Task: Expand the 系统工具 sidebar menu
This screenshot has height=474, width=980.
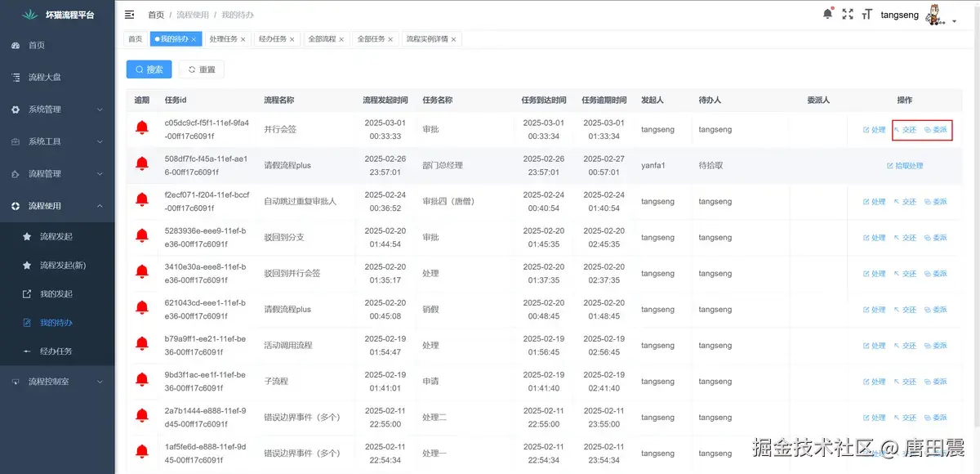Action: [x=57, y=141]
